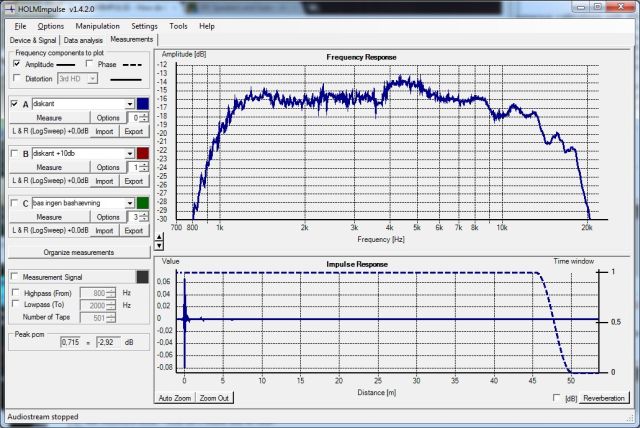640x428 pixels.
Task: Adjust the Number of Taps stepper
Action: 111,318
